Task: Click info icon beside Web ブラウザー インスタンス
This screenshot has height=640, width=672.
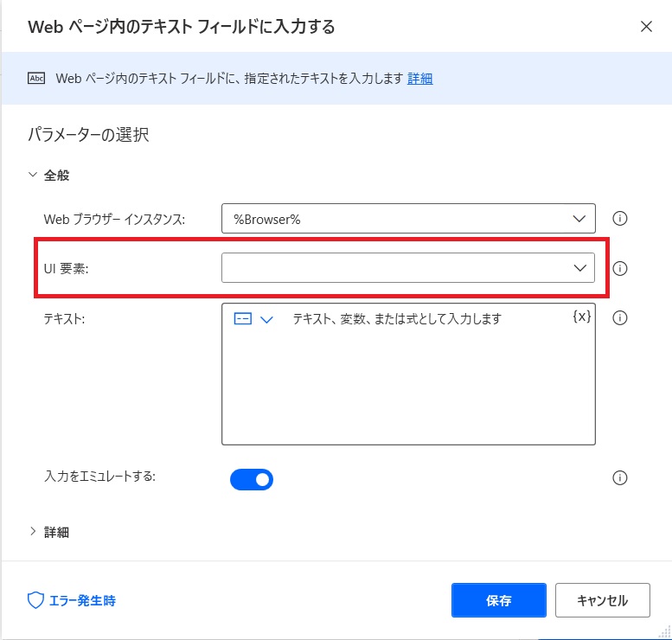Action: point(619,219)
